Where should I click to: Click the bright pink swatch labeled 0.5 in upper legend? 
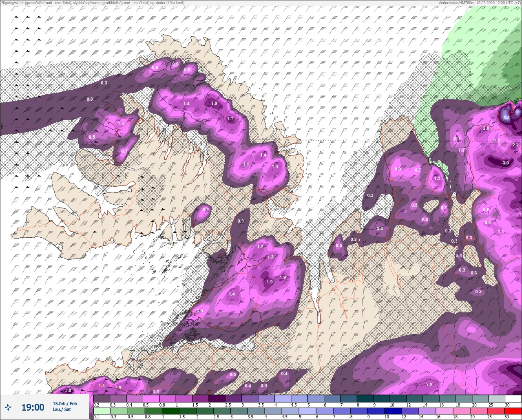tap(151, 398)
